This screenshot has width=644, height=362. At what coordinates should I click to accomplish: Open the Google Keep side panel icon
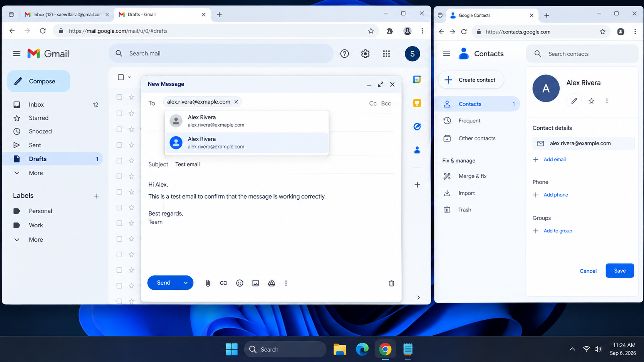(x=417, y=103)
